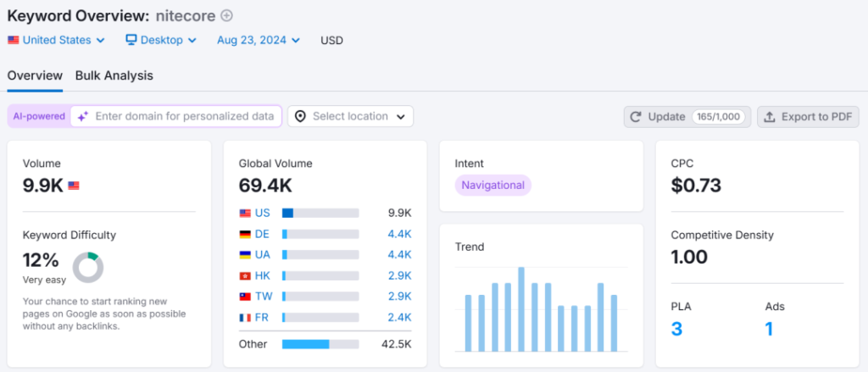Click the Ukraine flag in Global Volume
Viewport: 868px width, 372px height.
[x=245, y=254]
